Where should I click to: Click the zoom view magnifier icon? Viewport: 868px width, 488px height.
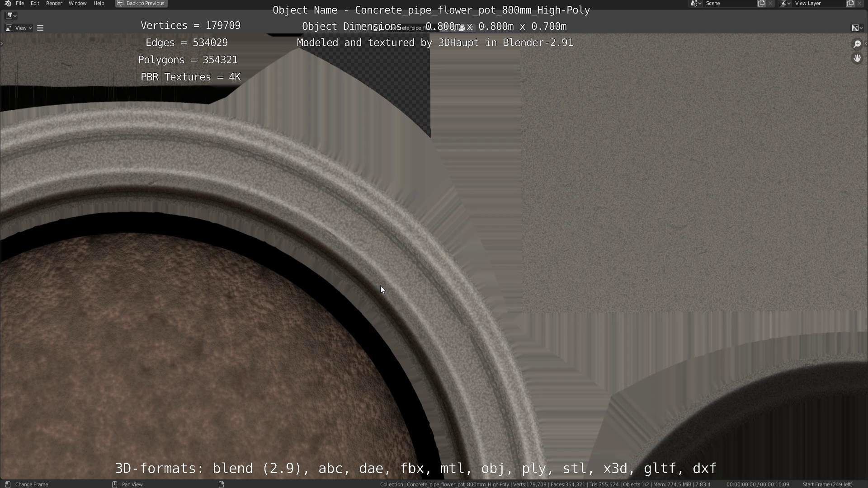point(857,44)
